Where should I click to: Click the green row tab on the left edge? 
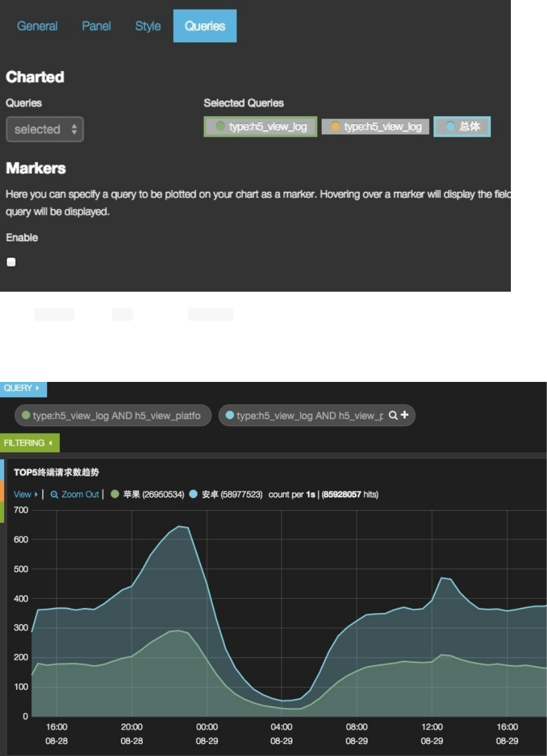point(2,511)
